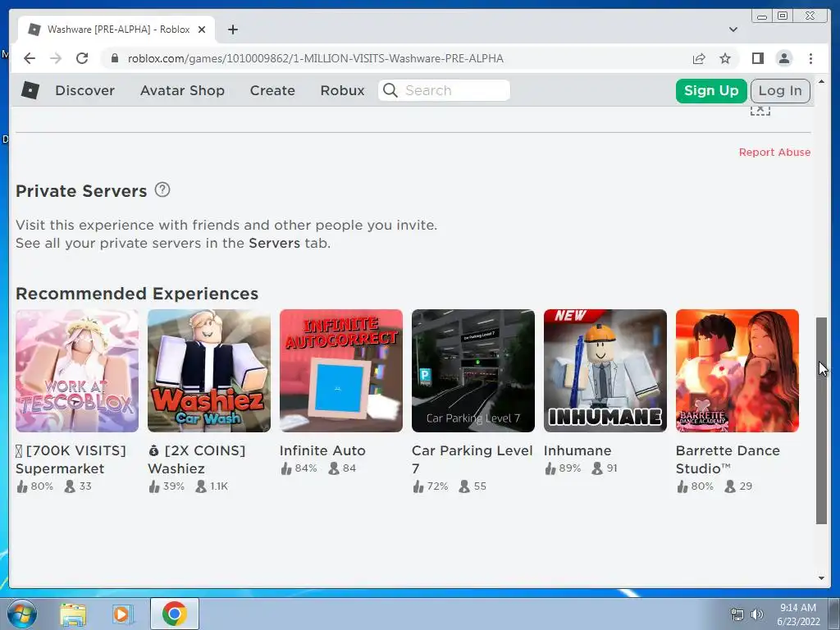Click the Roblox logo home icon
Screen dimensions: 840x630
pos(30,90)
